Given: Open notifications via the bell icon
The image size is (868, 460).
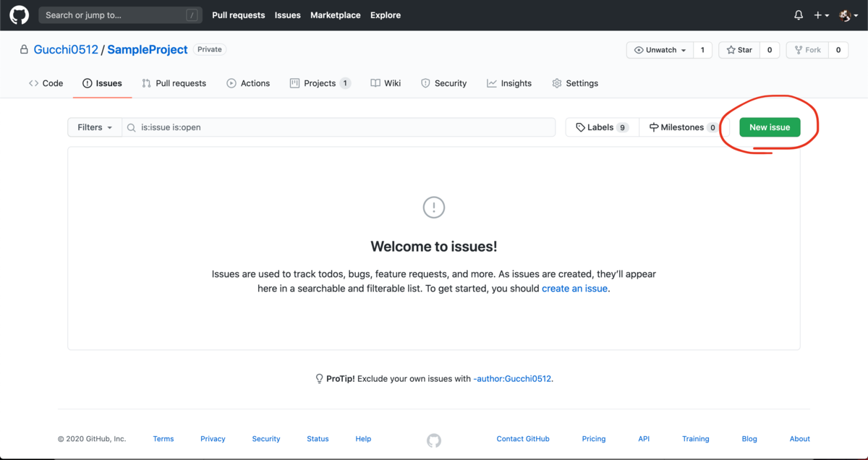Looking at the screenshot, I should [798, 14].
